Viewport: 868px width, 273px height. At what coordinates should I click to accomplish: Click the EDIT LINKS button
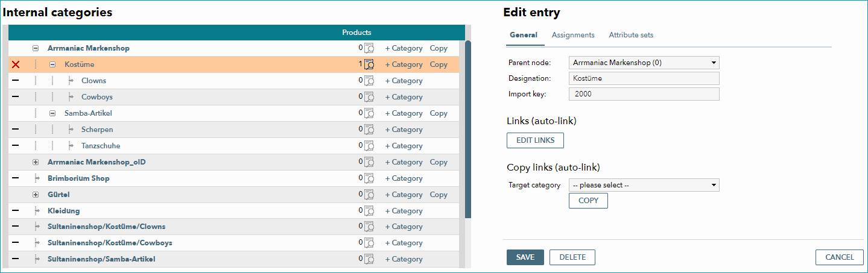[x=535, y=140]
